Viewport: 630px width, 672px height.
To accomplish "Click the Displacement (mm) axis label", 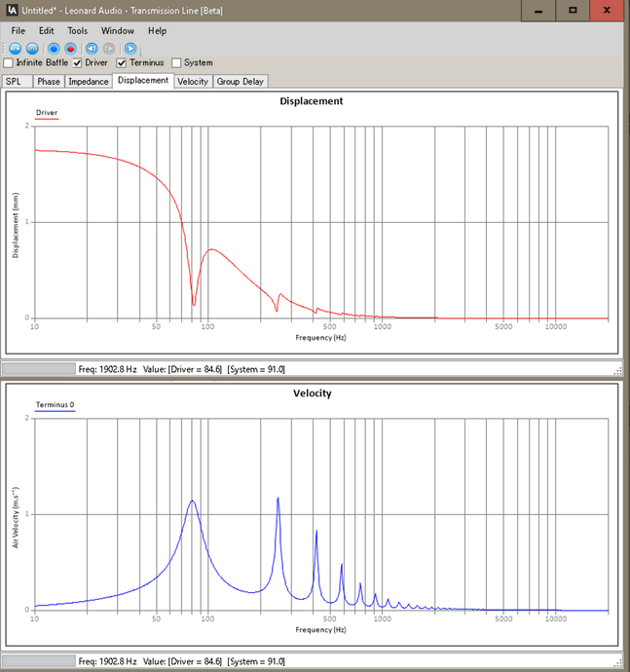I will point(16,225).
